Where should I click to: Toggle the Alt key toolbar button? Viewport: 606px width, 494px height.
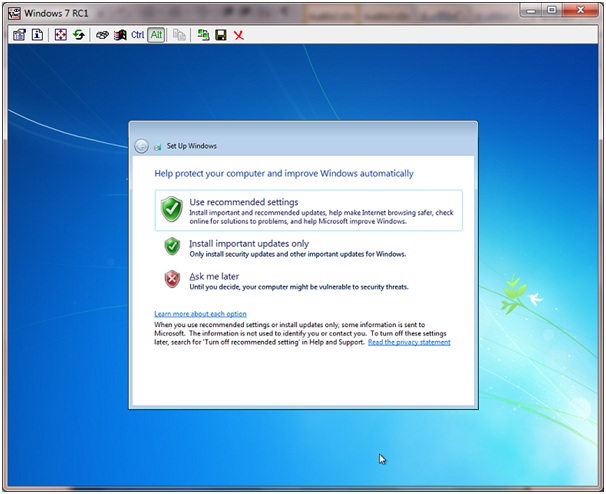156,35
